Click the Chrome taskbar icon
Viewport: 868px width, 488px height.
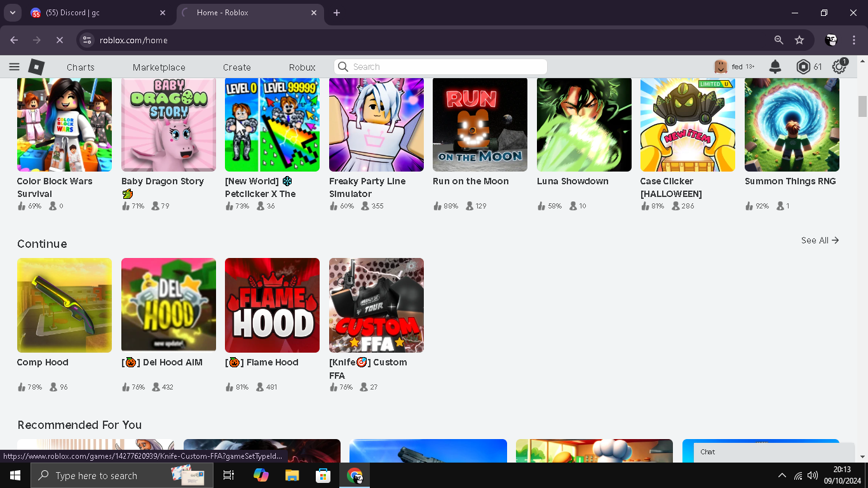(x=355, y=475)
